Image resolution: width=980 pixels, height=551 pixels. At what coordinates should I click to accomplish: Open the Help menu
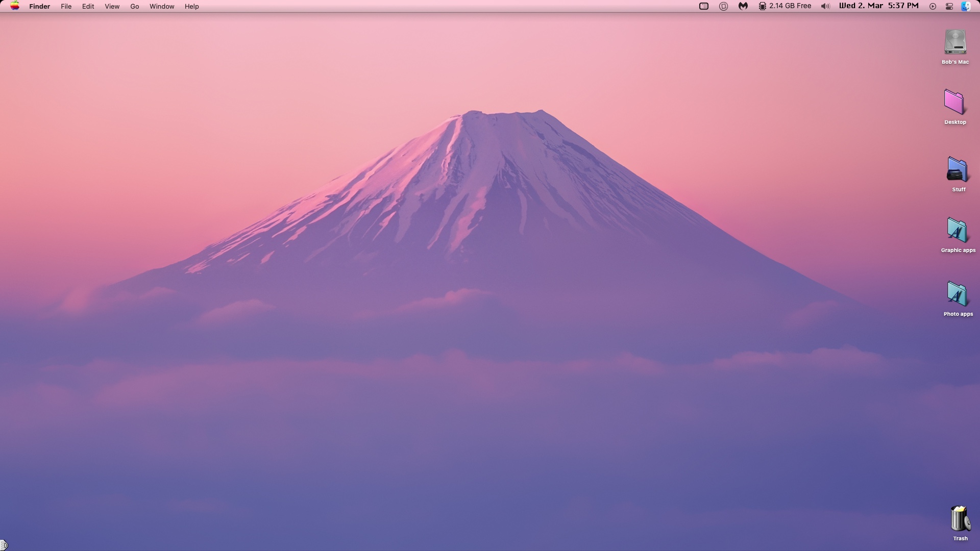[191, 7]
